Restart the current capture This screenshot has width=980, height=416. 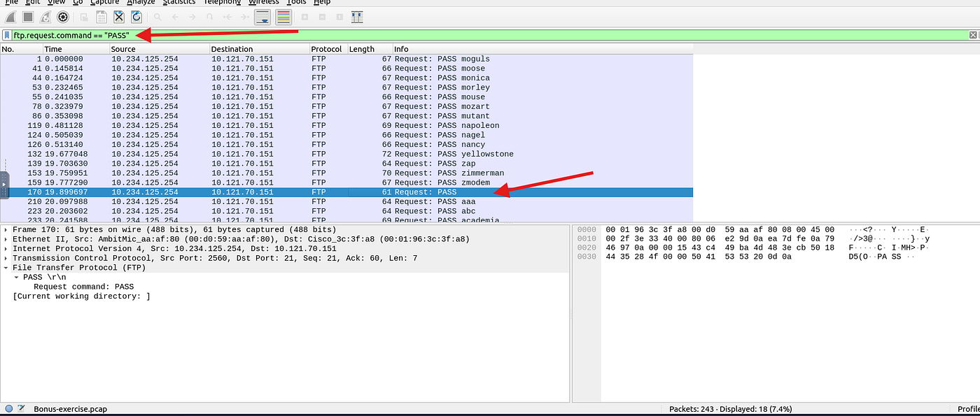(45, 16)
